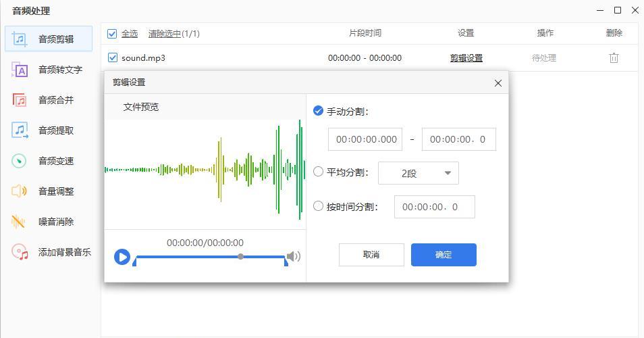644x338 pixels.
Task: Open the 2段 segment count dropdown
Action: (418, 173)
